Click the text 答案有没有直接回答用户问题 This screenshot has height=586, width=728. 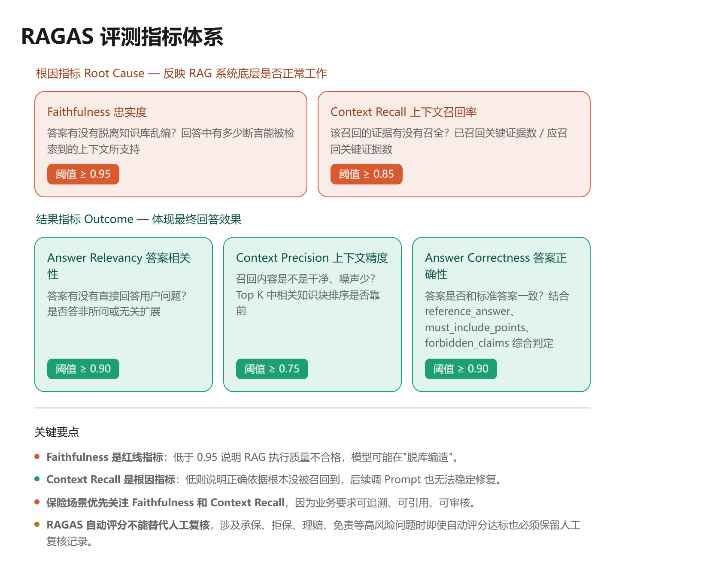pyautogui.click(x=117, y=296)
